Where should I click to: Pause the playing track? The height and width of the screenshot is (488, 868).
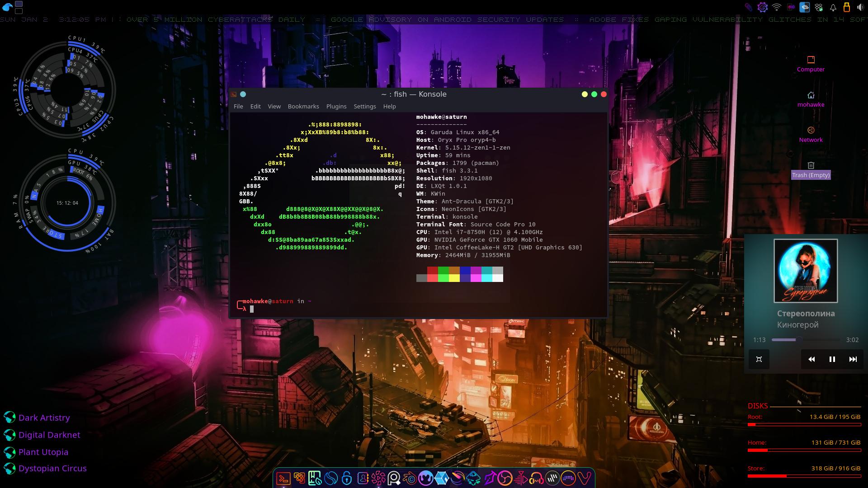coord(832,359)
